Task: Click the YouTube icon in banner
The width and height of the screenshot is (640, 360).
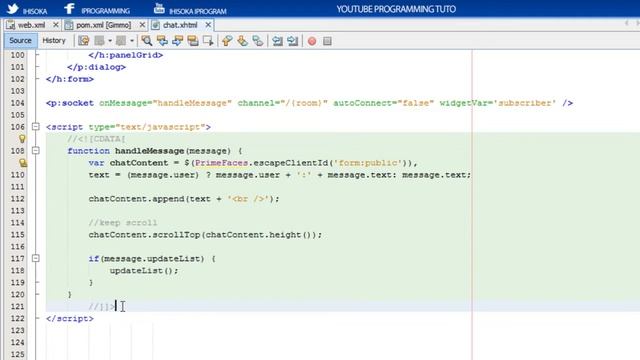Action: [159, 8]
